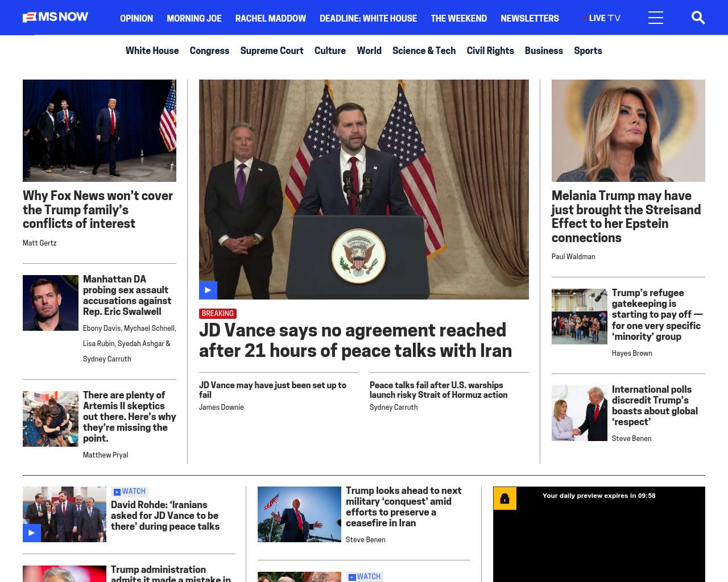Screen dimensions: 728x582
Task: Select the Congress topic tab
Action: (209, 51)
